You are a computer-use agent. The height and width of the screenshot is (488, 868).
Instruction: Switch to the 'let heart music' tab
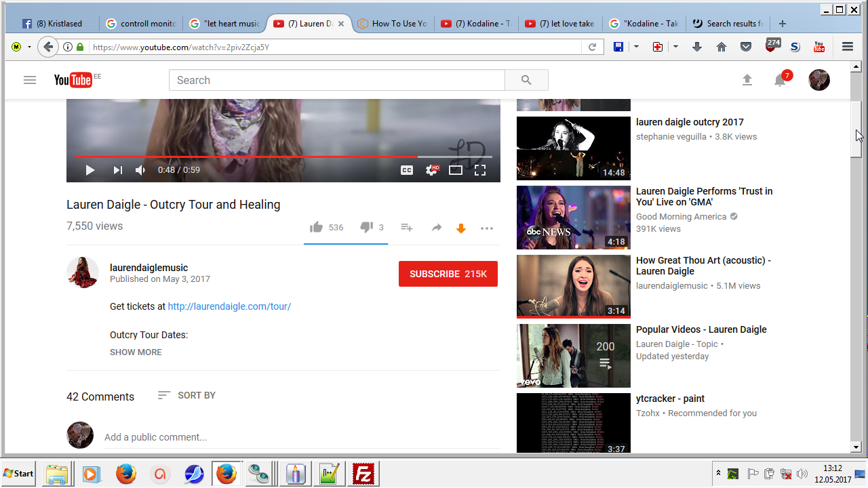[224, 24]
